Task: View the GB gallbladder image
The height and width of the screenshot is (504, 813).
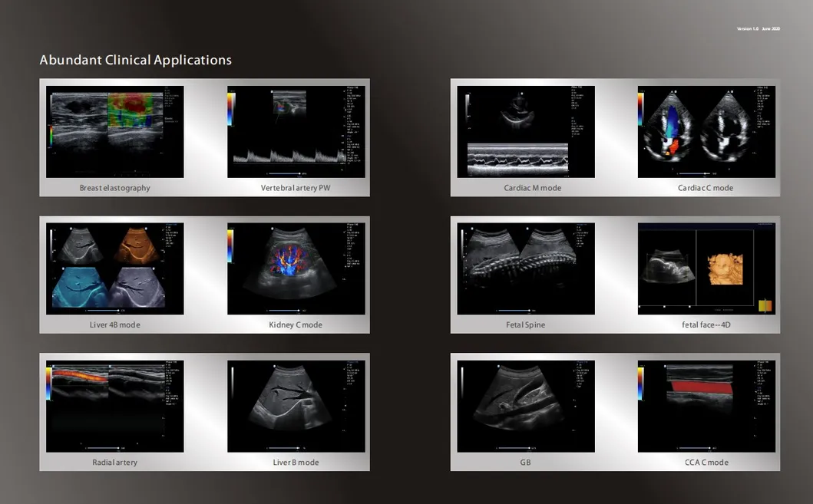Action: (524, 405)
